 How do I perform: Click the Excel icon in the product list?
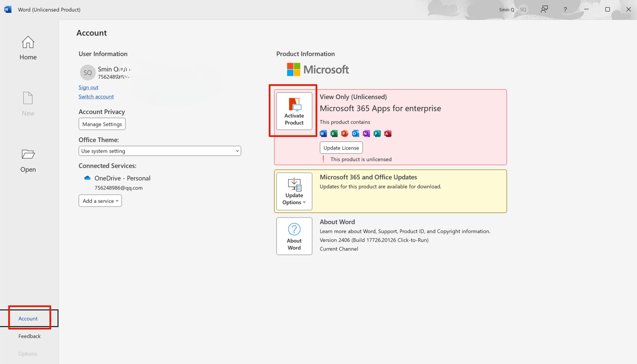pos(333,133)
